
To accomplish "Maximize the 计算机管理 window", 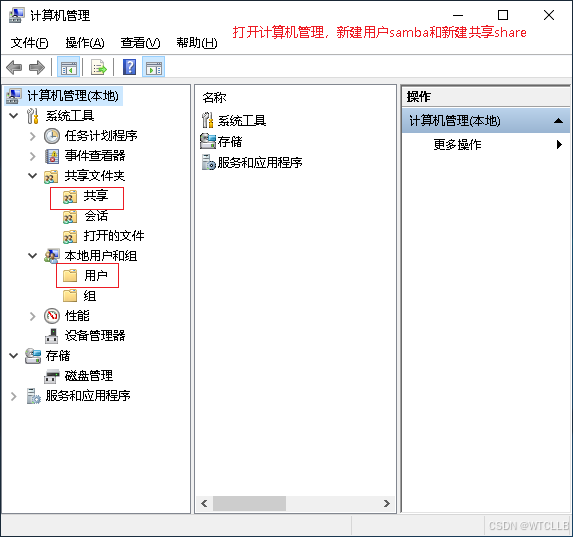I will (503, 15).
